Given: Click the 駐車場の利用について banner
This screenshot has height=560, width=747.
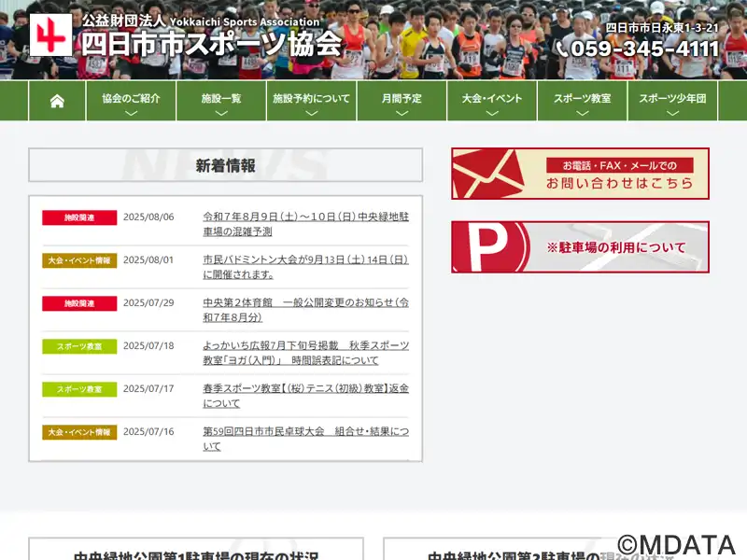Looking at the screenshot, I should pos(580,246).
